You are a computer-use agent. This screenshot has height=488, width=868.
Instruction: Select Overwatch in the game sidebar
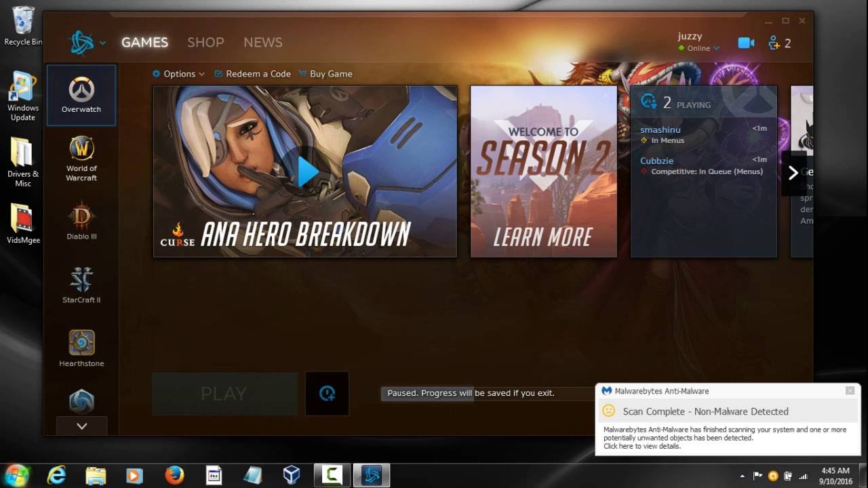coord(81,95)
